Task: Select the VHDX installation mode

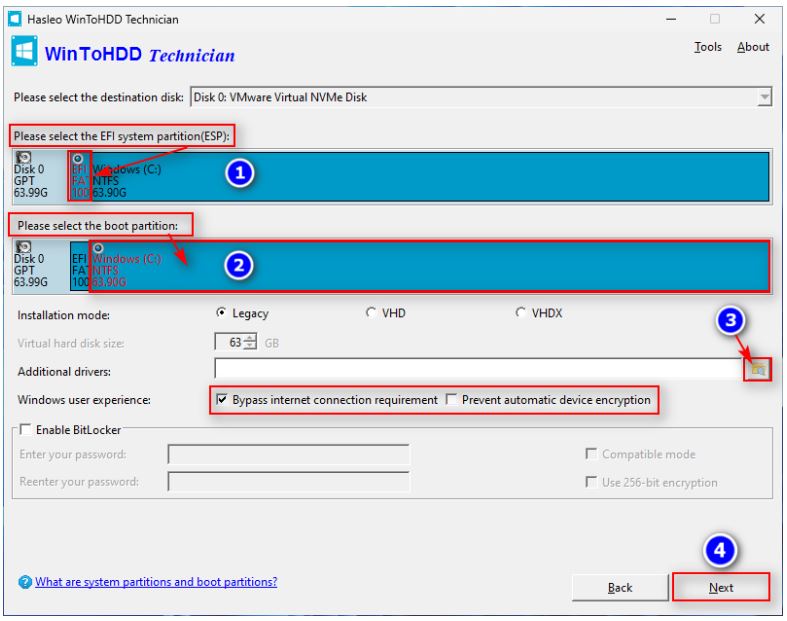Action: [x=522, y=314]
